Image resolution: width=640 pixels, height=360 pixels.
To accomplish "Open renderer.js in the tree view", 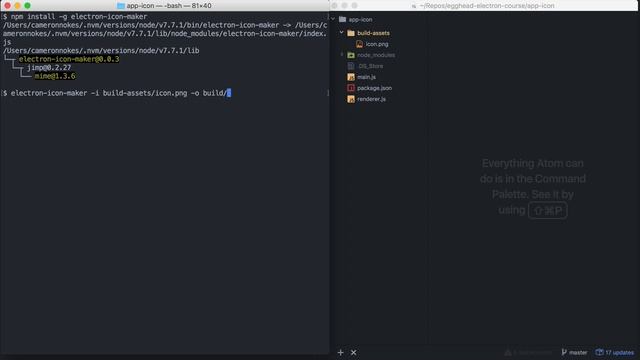I will click(371, 99).
